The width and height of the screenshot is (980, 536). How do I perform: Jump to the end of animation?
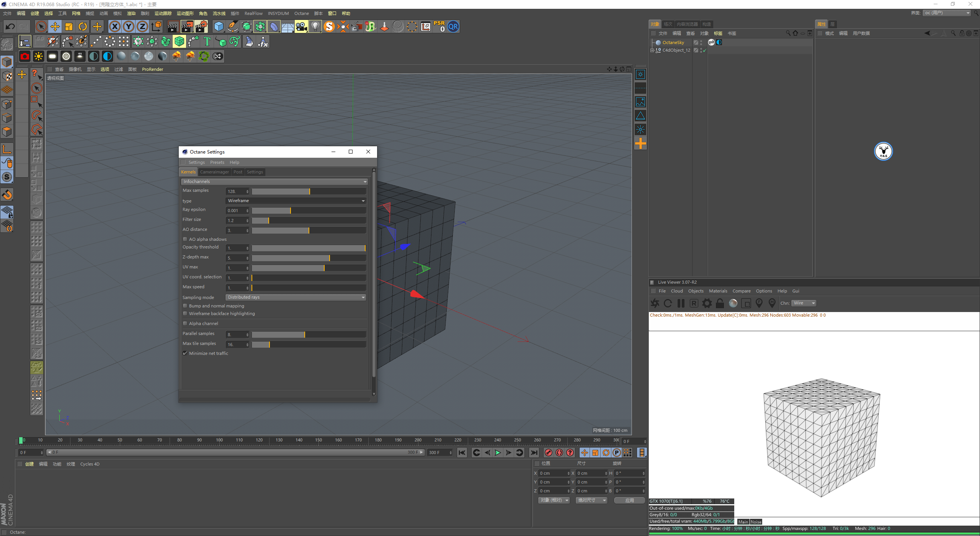click(x=534, y=453)
